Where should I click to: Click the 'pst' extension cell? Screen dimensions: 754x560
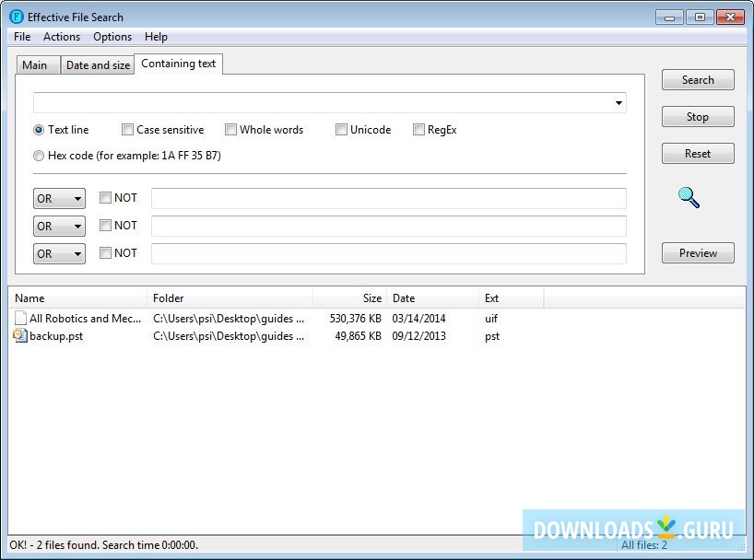(x=492, y=336)
